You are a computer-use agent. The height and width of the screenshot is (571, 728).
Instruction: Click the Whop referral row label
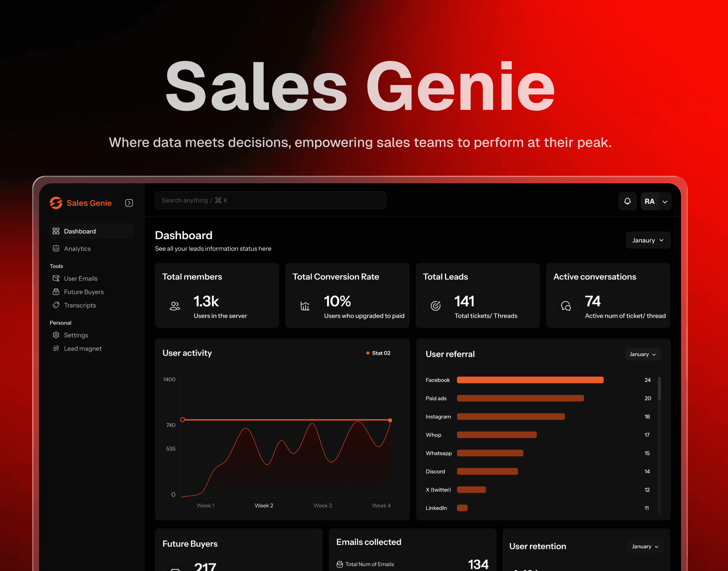pos(433,435)
